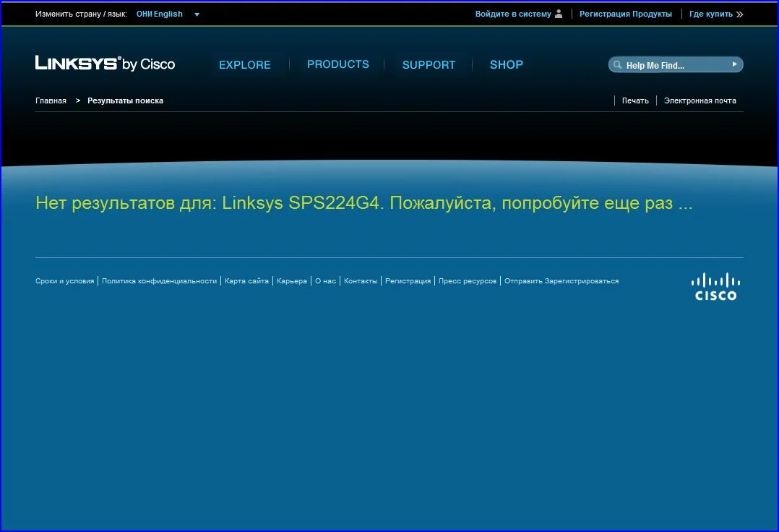Open О нас footer link
The image size is (779, 532).
(325, 280)
